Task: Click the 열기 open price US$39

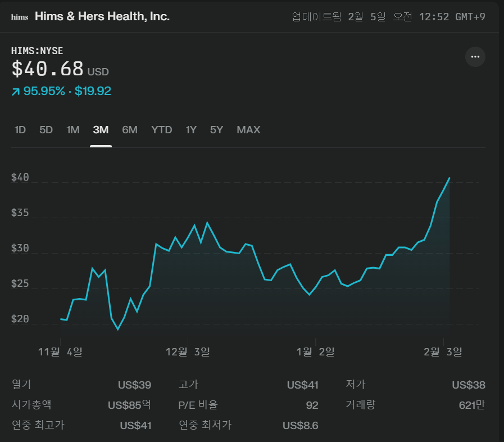Action: [134, 385]
